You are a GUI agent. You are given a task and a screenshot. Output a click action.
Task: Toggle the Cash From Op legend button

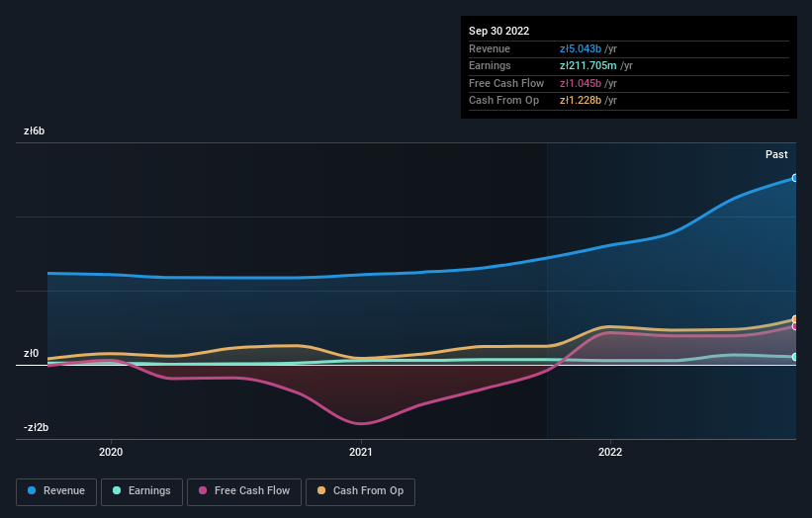(x=360, y=491)
